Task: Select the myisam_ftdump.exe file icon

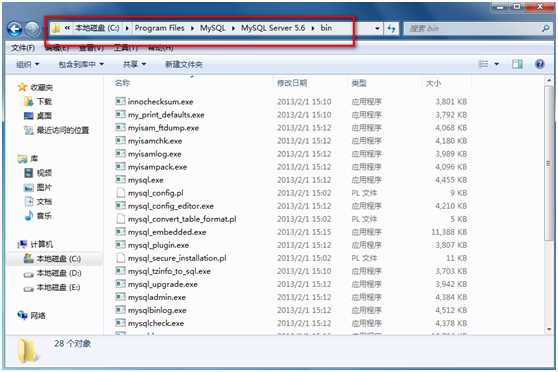Action: [121, 127]
